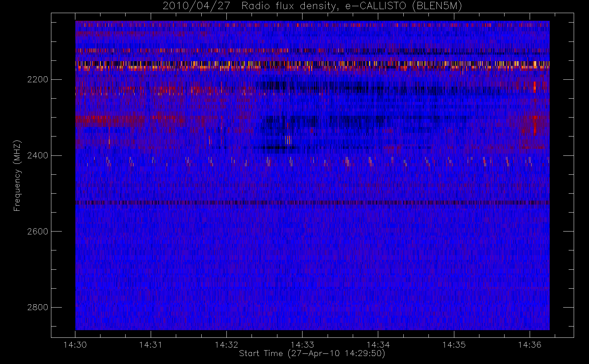Image resolution: width=589 pixels, height=364 pixels.
Task: Click the 14:32 time tick label
Action: [226, 345]
